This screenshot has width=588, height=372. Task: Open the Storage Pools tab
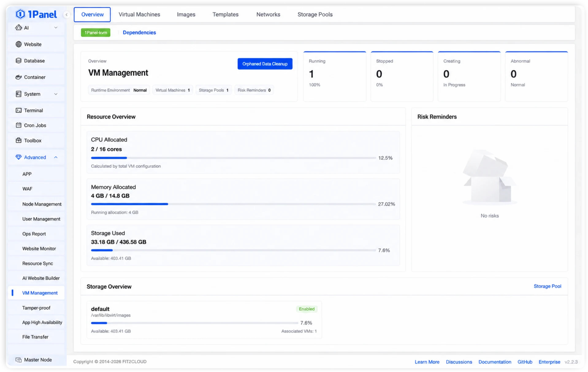tap(315, 14)
